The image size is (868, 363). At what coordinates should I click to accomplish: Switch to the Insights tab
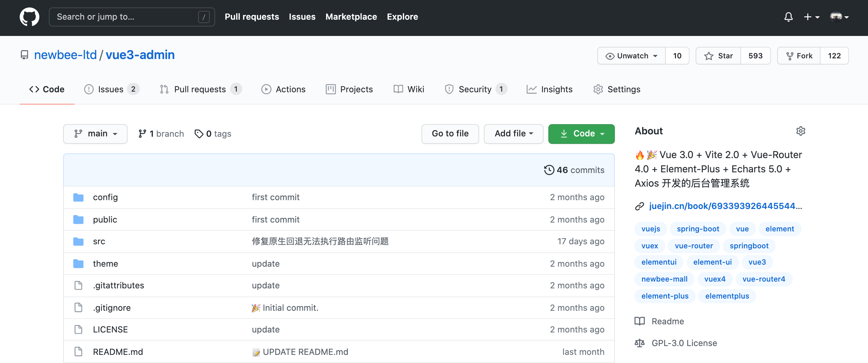(x=549, y=89)
